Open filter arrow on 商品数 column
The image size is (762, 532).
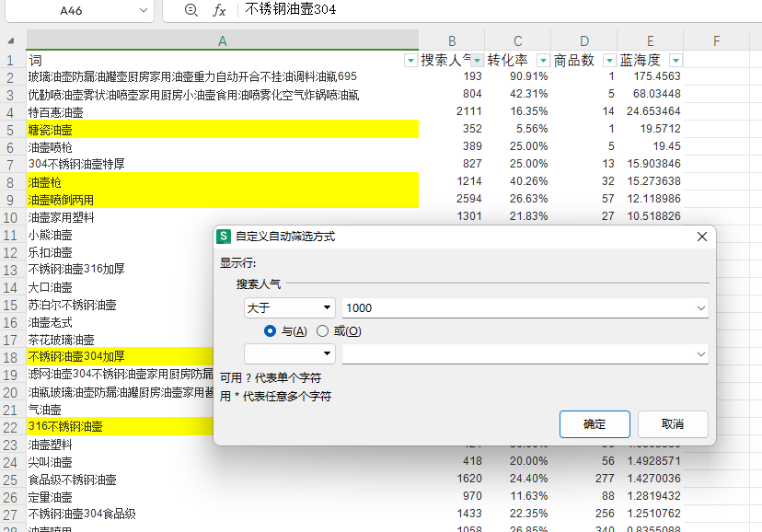pyautogui.click(x=609, y=60)
